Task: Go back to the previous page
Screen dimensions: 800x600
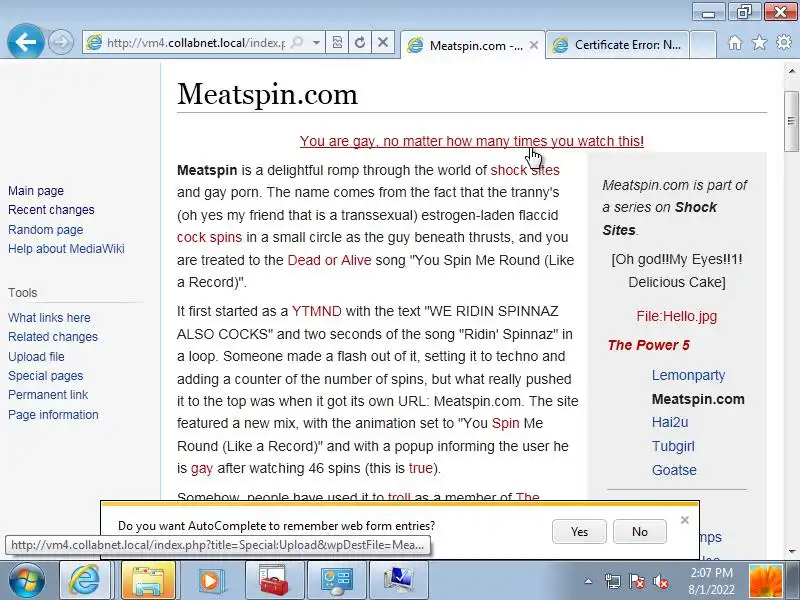Action: coord(26,41)
